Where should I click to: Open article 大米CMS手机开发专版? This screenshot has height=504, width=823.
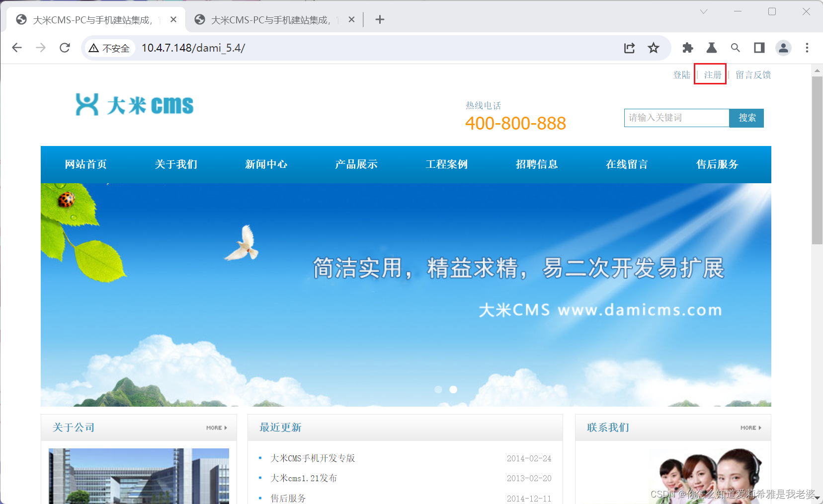click(x=313, y=458)
